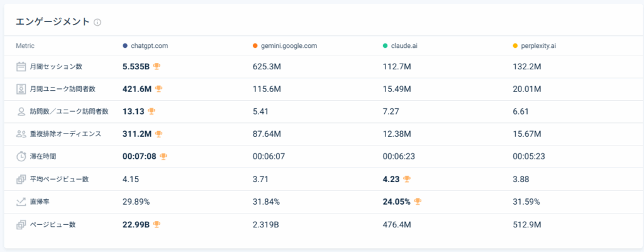The width and height of the screenshot is (644, 252).
Task: Click the trophy icon next to 4.23
Action: [407, 179]
